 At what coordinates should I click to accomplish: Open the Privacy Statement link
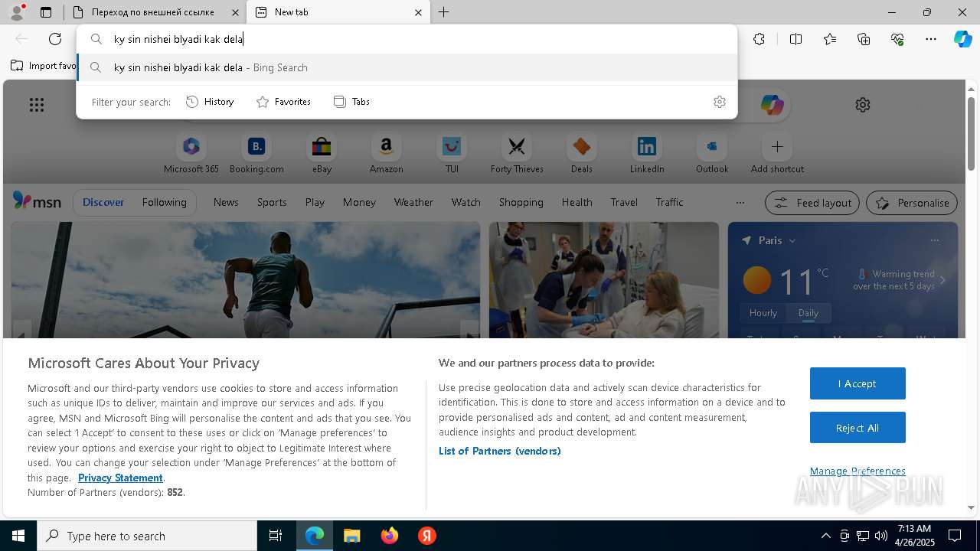click(120, 478)
